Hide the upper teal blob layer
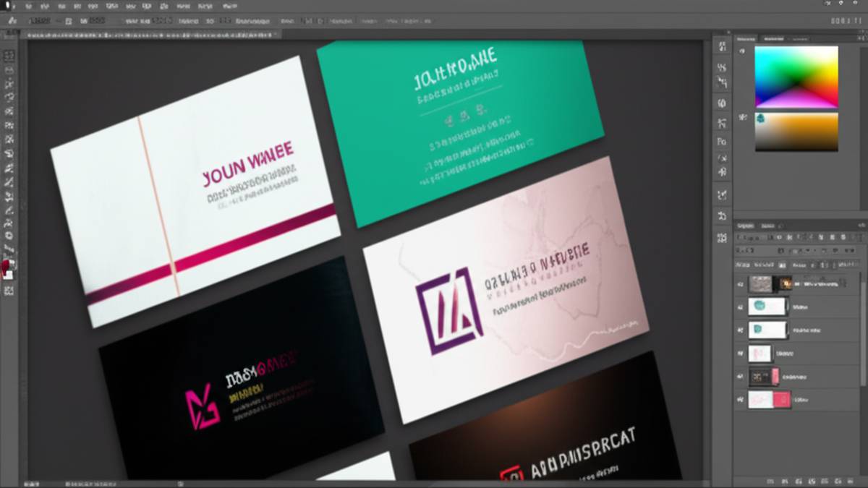This screenshot has width=868, height=488. point(740,307)
